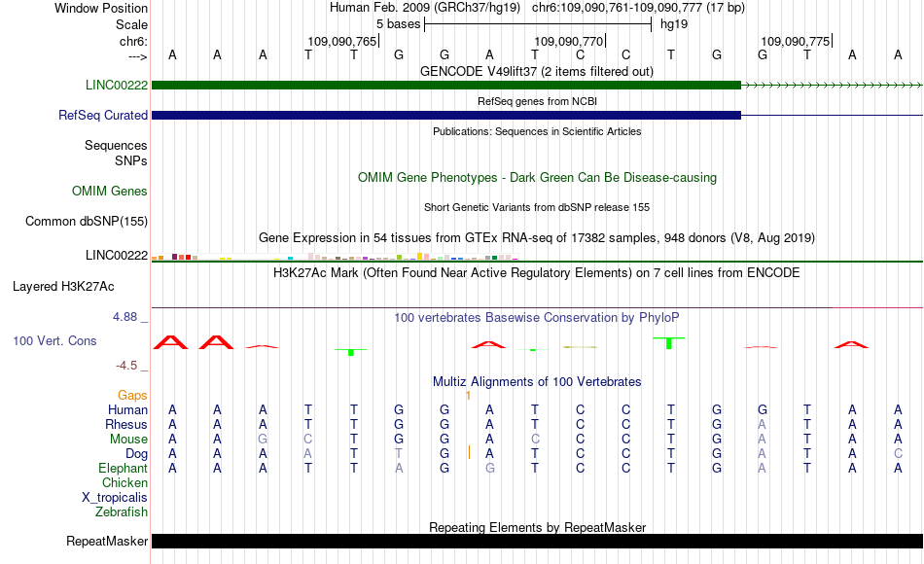Click the 5 bases scale bar
924x564 pixels.
[x=538, y=24]
